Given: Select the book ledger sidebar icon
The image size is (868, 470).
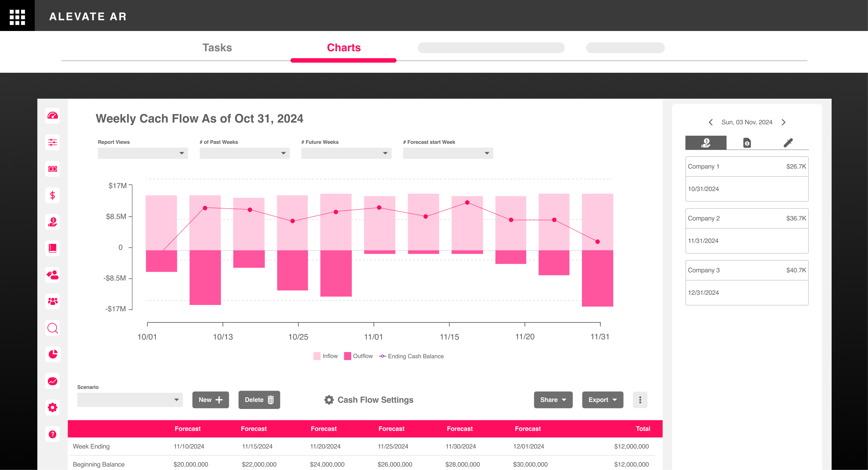Looking at the screenshot, I should (53, 249).
